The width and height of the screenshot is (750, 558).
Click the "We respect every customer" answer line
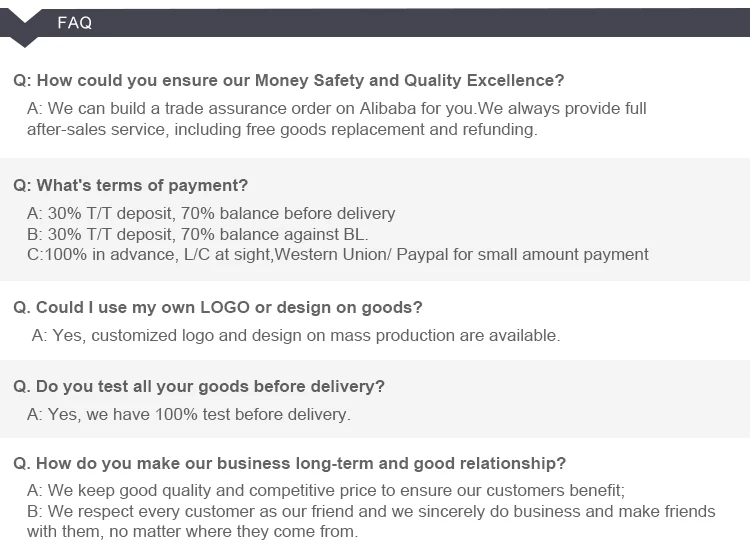(371, 511)
